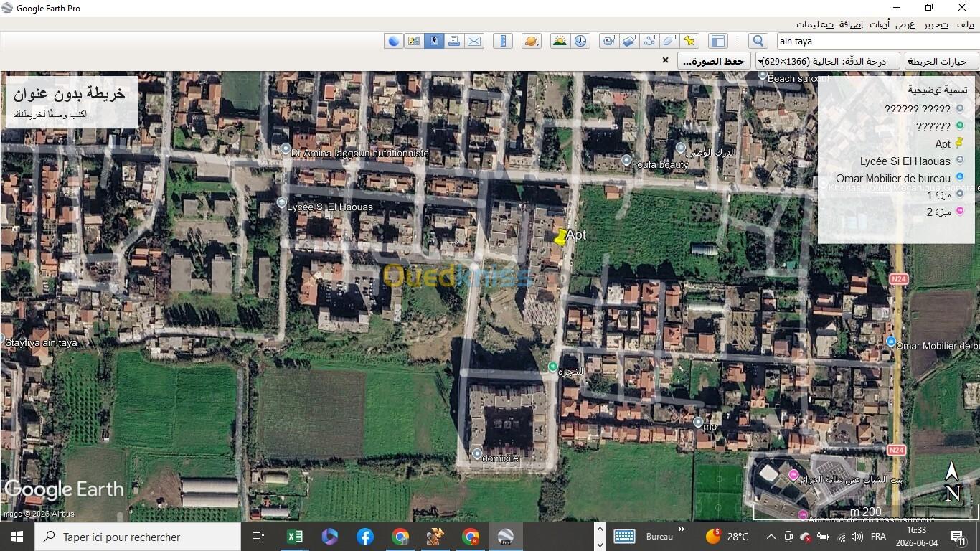The image size is (980, 551).
Task: Open Excel from the taskbar
Action: (295, 537)
